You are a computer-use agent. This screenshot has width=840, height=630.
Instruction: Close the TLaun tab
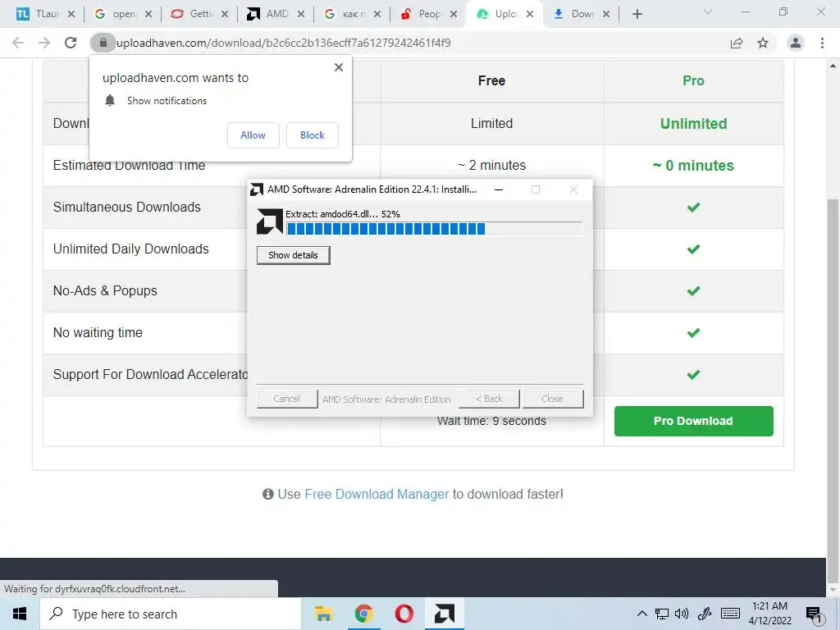(x=71, y=15)
